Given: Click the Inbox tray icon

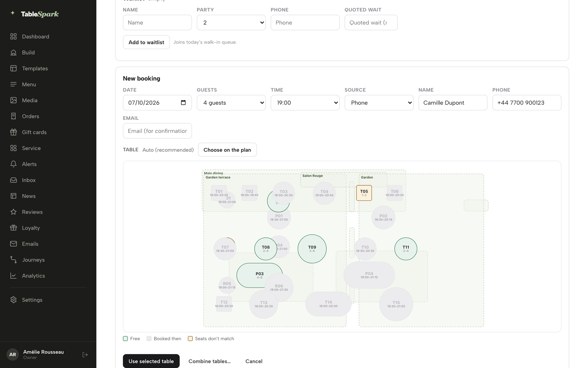Looking at the screenshot, I should click(x=13, y=180).
